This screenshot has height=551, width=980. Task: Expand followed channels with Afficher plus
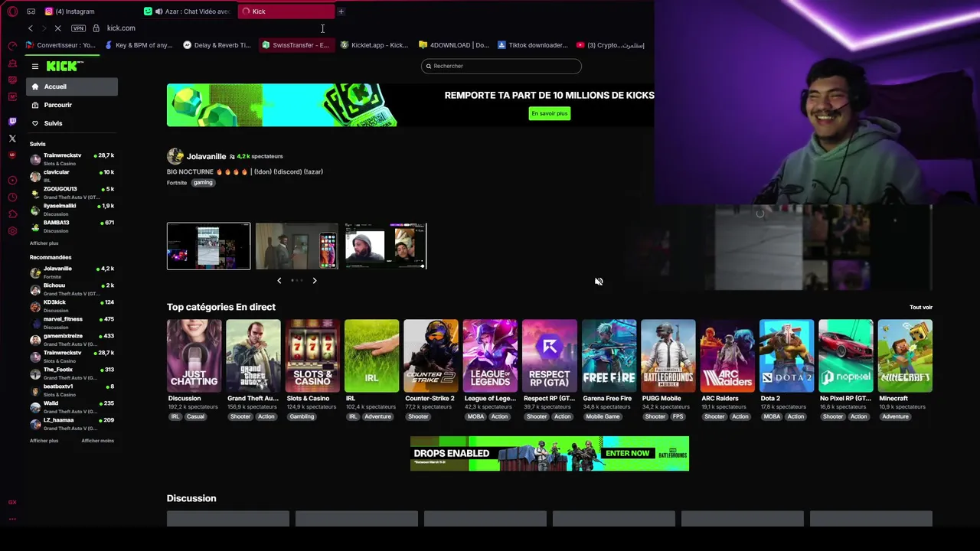pos(44,243)
